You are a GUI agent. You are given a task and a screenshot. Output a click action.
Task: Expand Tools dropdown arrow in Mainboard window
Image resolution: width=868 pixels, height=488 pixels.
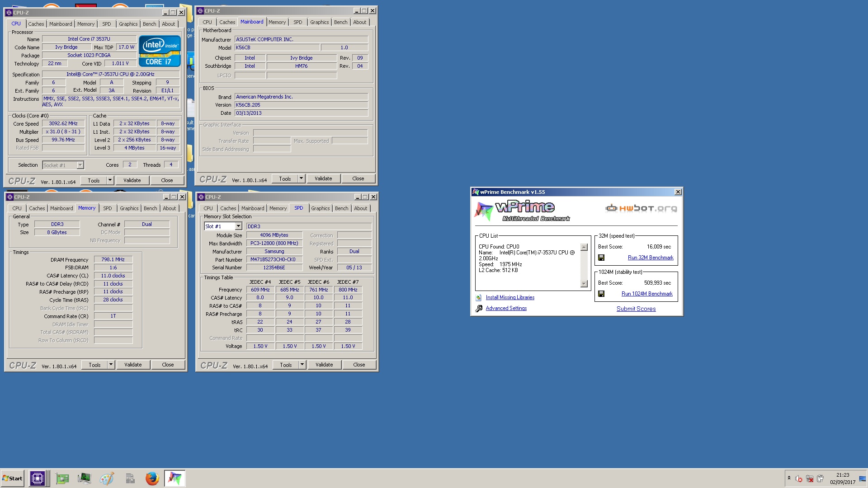[x=301, y=178]
